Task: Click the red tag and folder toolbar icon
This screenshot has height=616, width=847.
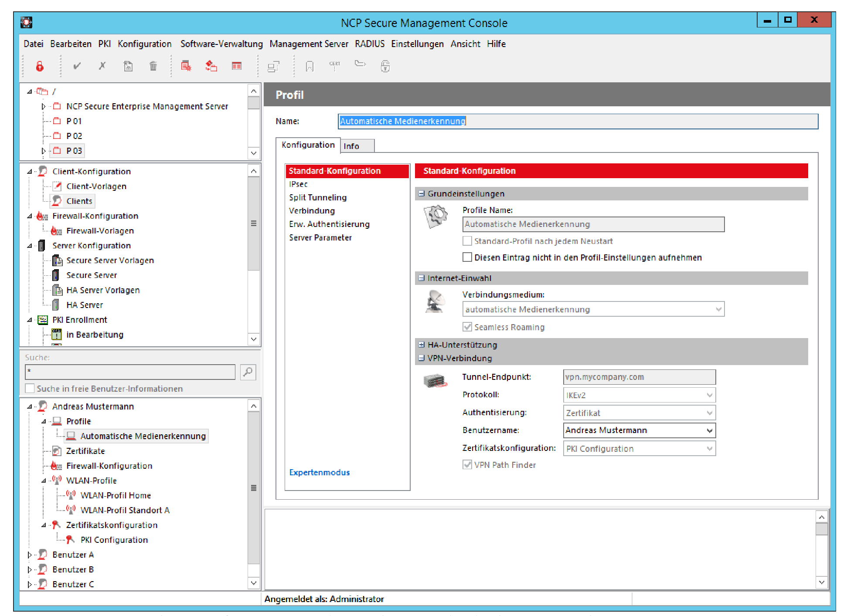Action: [211, 66]
